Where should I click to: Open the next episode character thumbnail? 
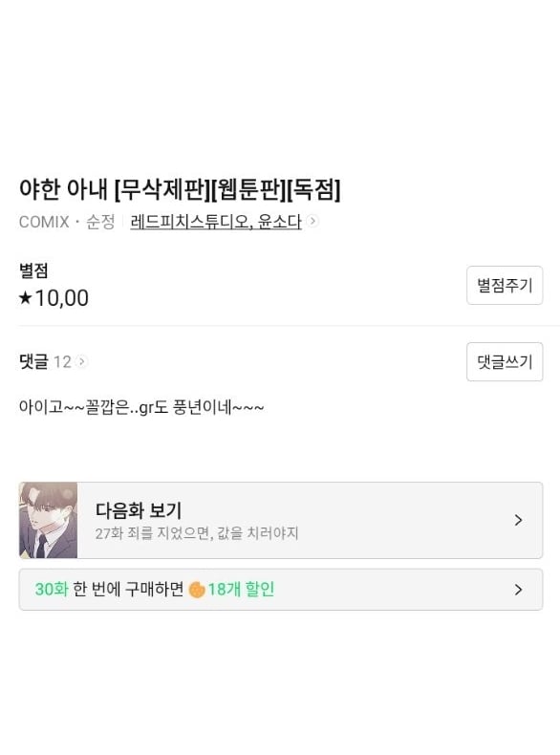tap(48, 520)
